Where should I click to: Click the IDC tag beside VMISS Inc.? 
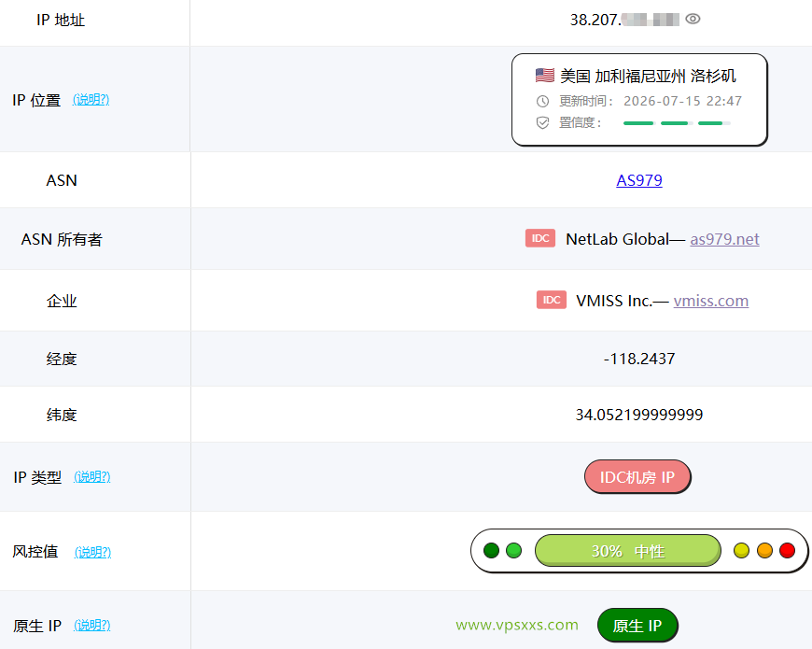552,300
